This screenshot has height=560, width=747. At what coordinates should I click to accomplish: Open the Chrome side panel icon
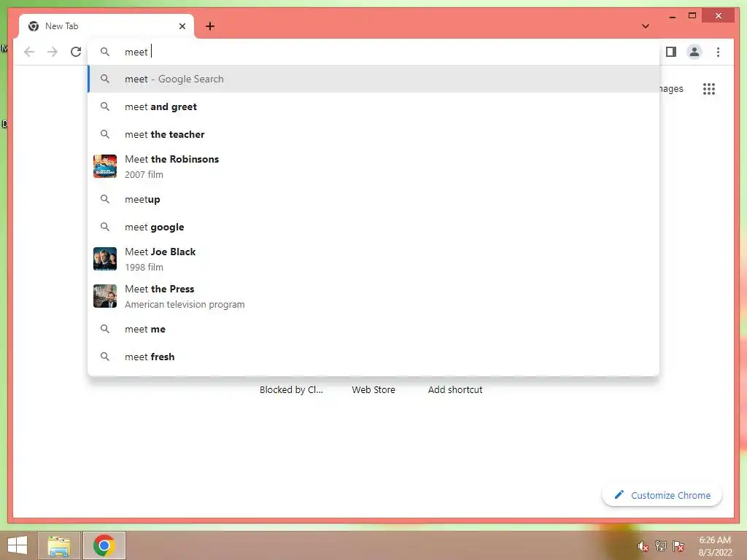point(671,52)
